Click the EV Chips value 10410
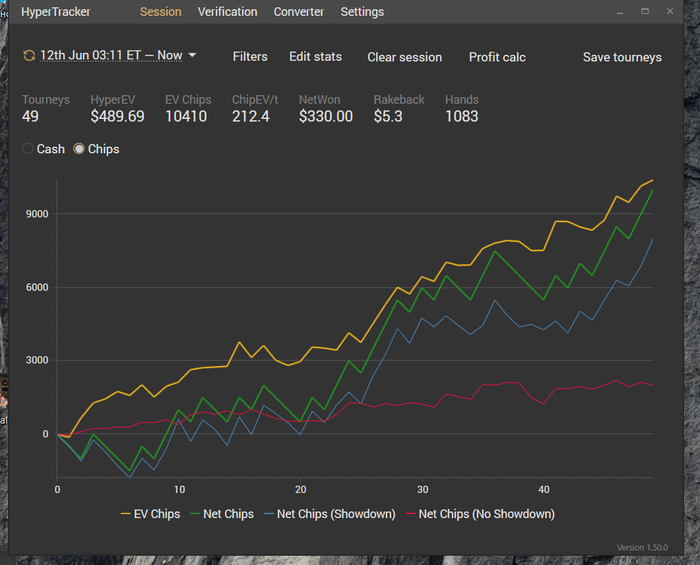This screenshot has height=565, width=700. (186, 116)
